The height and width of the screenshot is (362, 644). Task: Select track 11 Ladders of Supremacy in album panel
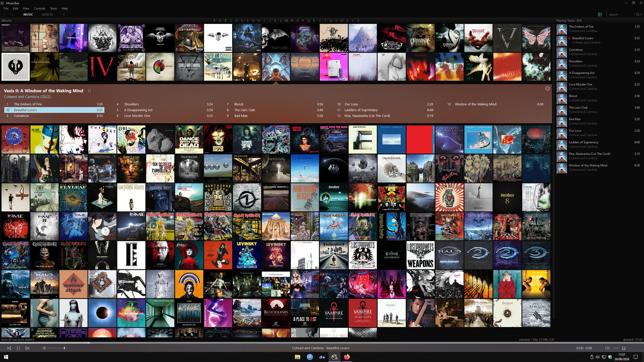point(385,110)
